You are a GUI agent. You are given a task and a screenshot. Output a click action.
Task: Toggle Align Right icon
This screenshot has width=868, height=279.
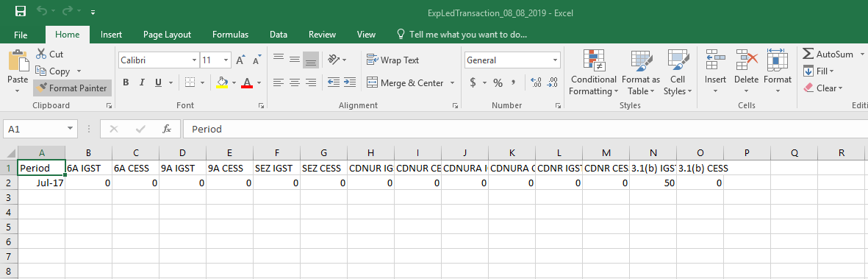coord(311,82)
